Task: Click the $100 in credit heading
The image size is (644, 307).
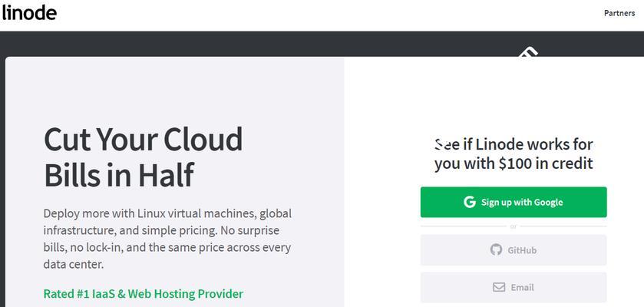Action: point(514,154)
